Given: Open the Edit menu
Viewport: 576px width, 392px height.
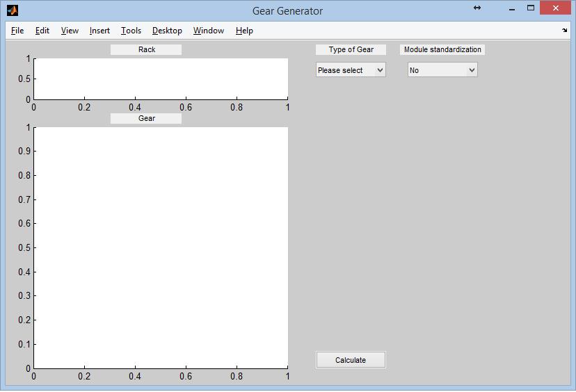Looking at the screenshot, I should tap(42, 31).
